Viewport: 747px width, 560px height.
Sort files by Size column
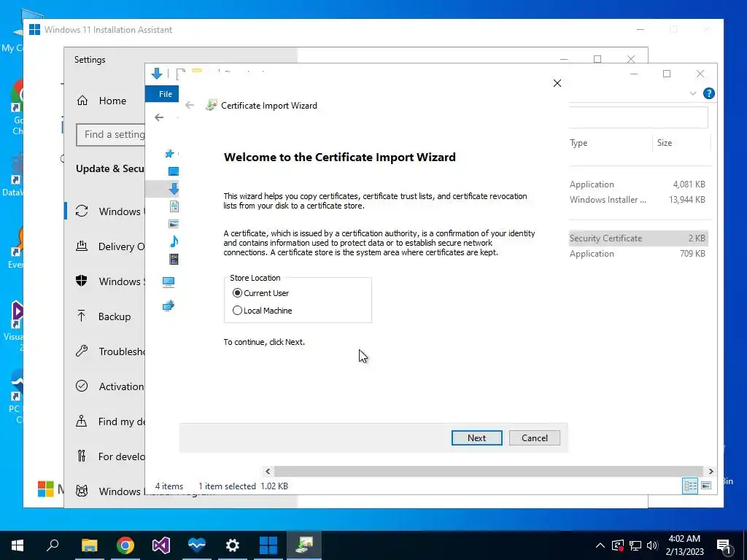tap(664, 143)
